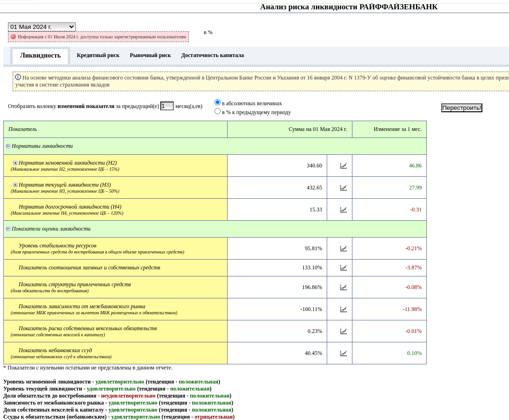
Task: Open chart for Норматив текущей ликвидности (Н3)
Action: coord(344,188)
